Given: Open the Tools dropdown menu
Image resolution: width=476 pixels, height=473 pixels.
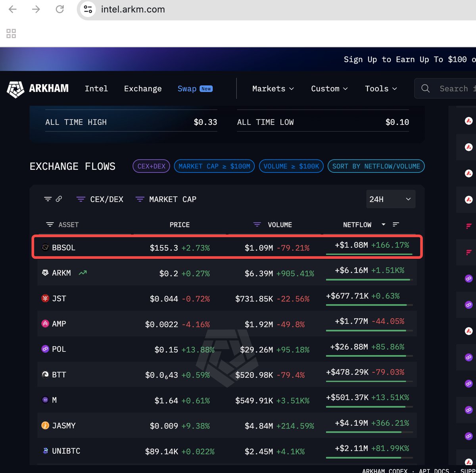Looking at the screenshot, I should [x=381, y=88].
